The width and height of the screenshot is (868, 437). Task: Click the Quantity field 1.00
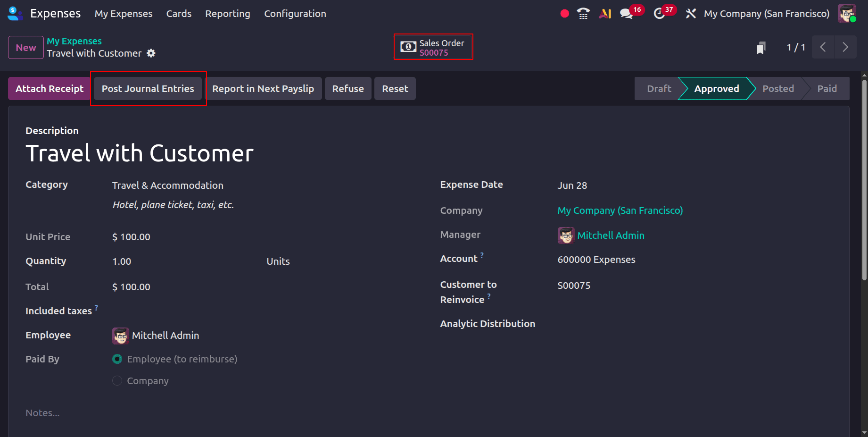[122, 261]
